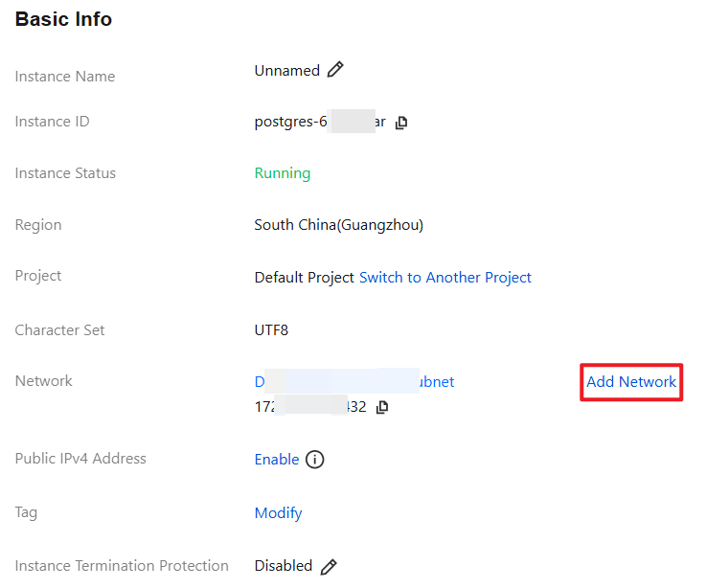Click the green Running status text
The width and height of the screenshot is (707, 588).
[282, 173]
